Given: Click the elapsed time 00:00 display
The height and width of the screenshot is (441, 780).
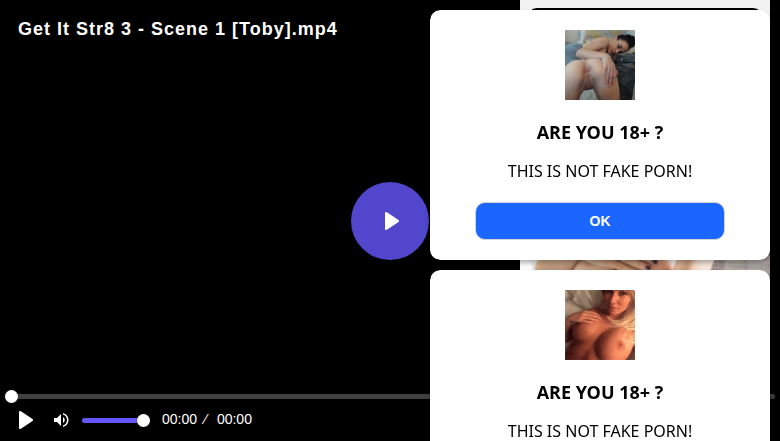Looking at the screenshot, I should (x=180, y=419).
